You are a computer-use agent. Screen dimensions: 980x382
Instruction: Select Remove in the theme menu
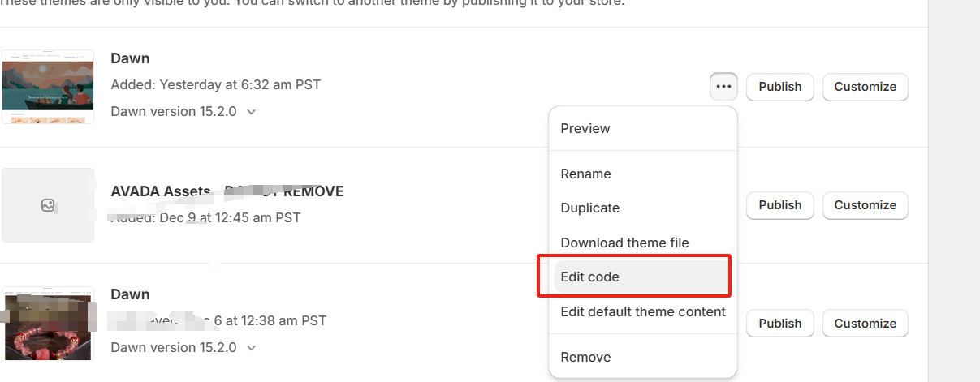point(585,357)
